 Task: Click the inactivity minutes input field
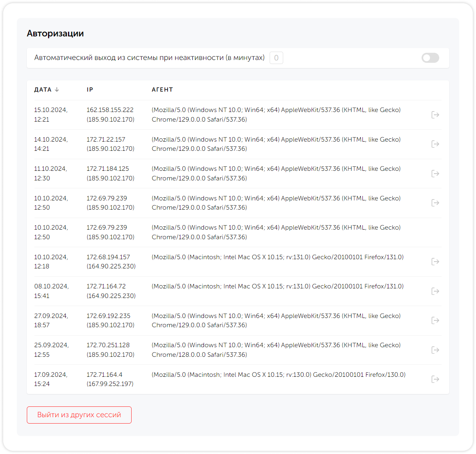[276, 58]
